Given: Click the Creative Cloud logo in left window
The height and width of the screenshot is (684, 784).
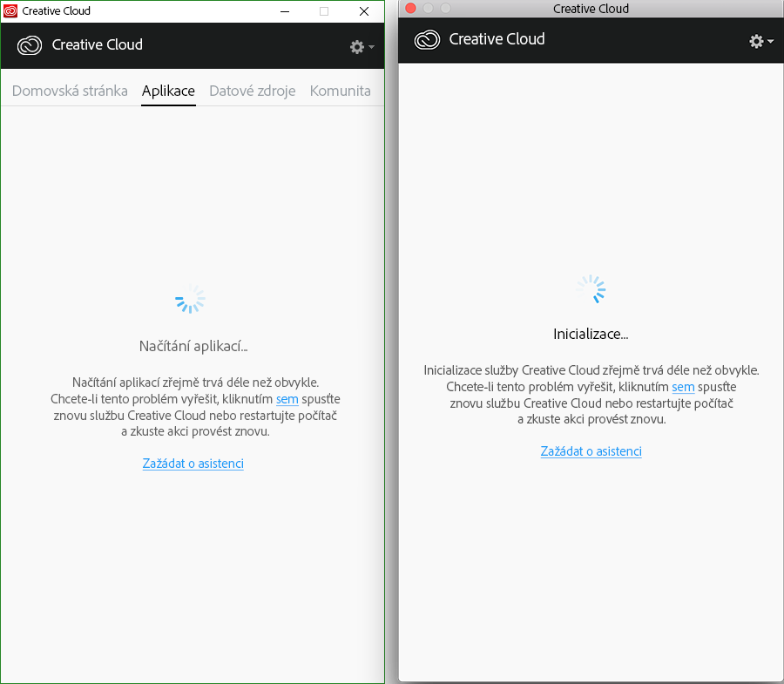Looking at the screenshot, I should [x=29, y=44].
